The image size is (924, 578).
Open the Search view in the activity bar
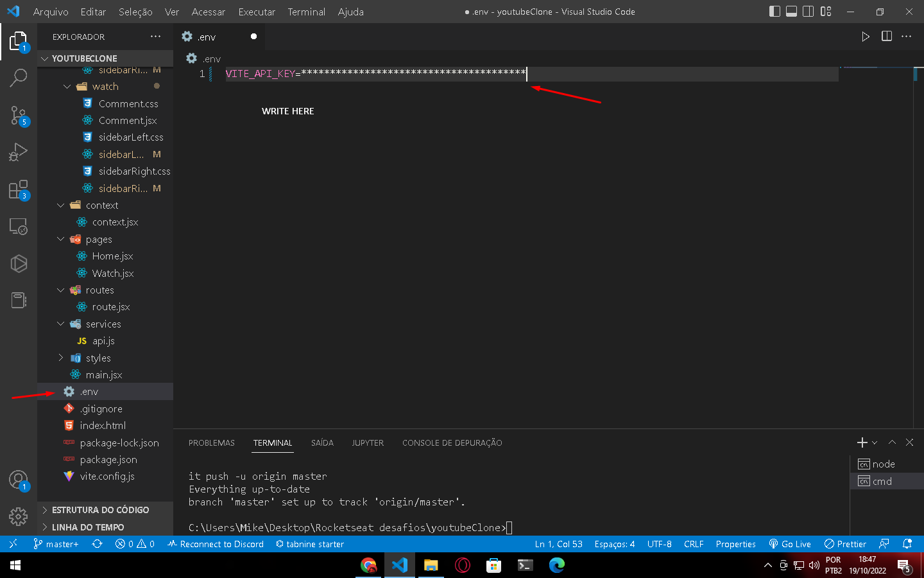18,77
